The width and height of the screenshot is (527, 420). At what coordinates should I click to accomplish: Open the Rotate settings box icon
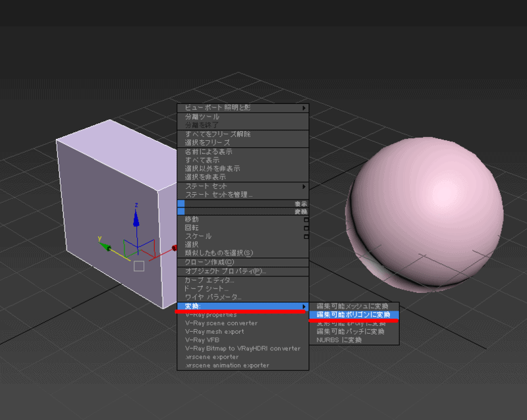click(306, 228)
